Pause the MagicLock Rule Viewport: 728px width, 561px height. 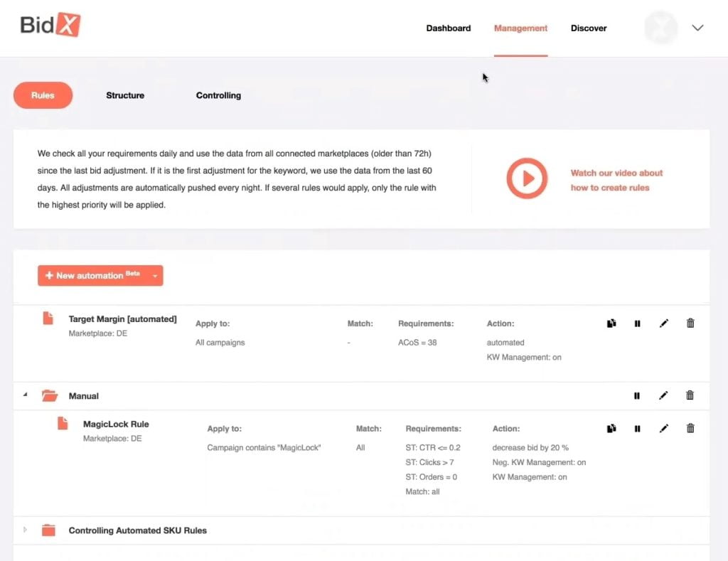coord(637,428)
